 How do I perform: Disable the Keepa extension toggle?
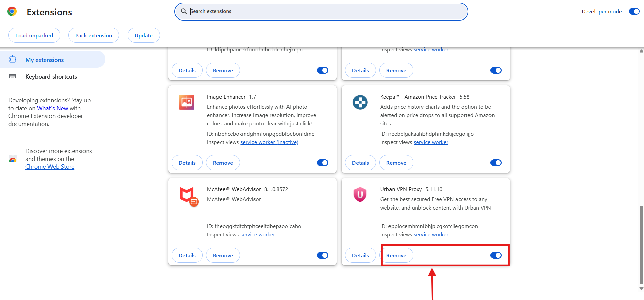tap(496, 163)
